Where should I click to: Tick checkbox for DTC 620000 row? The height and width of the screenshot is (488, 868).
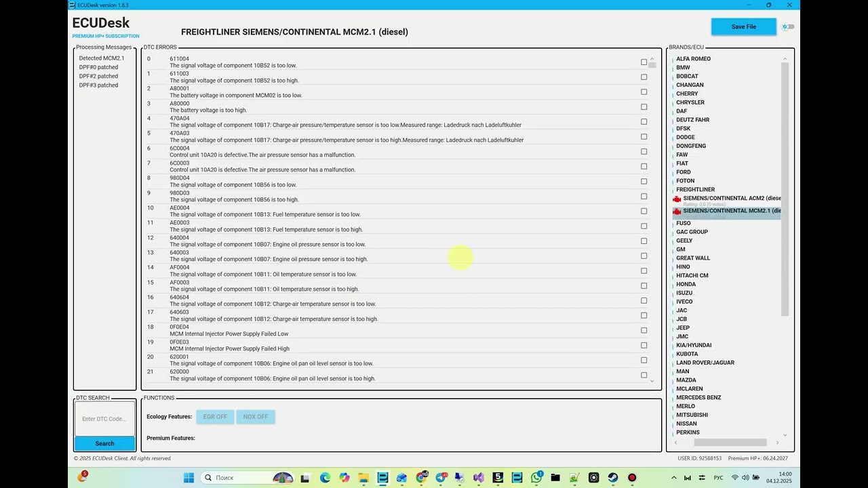point(644,375)
